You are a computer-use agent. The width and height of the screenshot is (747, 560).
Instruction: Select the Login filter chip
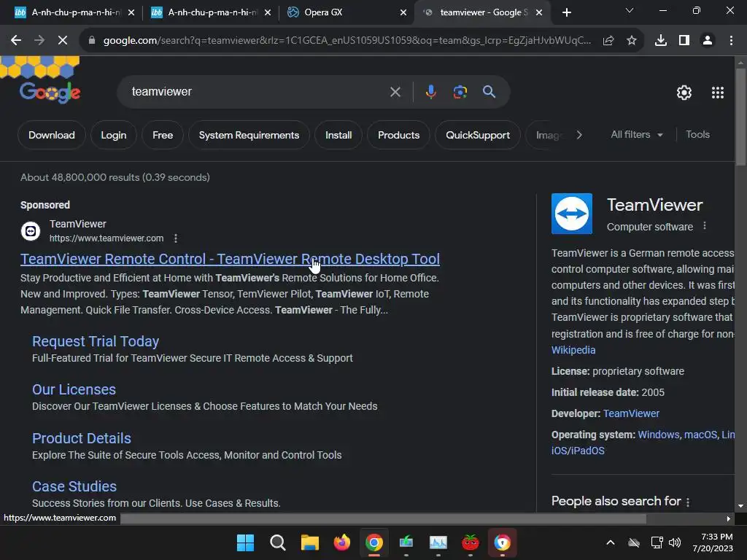(113, 135)
